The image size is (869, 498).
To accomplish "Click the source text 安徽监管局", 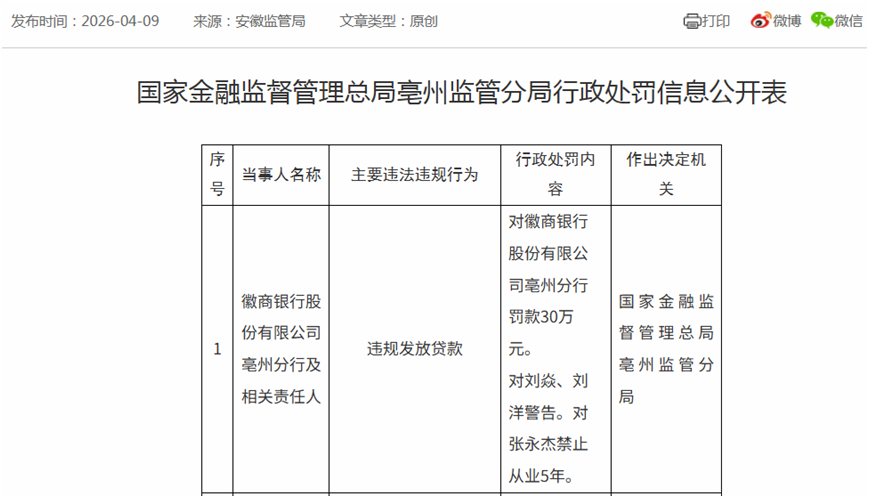I will [270, 21].
